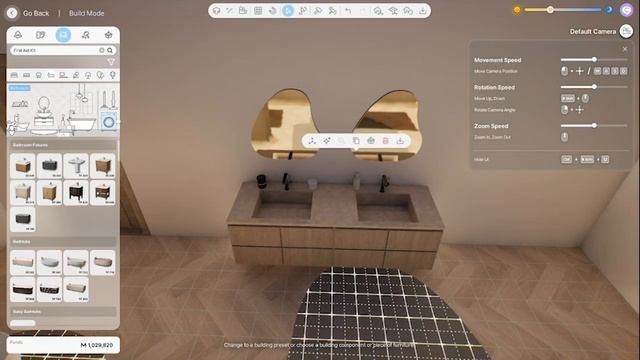Screen dimensions: 640x360
Task: Click the washing machine in bathroom illustration
Action: [x=109, y=122]
